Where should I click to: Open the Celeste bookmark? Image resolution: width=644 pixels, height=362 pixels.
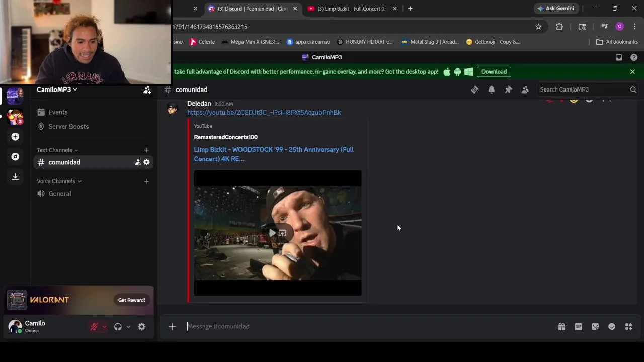click(x=202, y=42)
